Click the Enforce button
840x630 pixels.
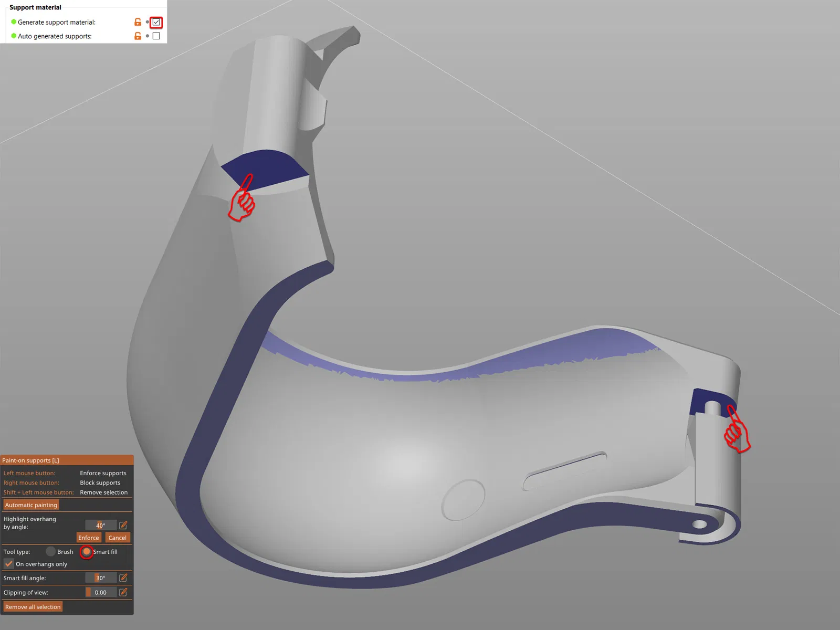89,538
